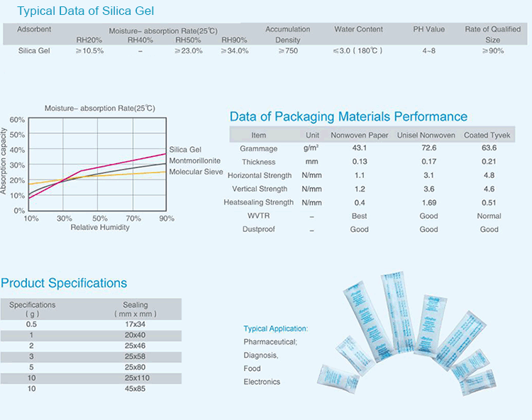
Task: Select the WVTR row label
Action: [x=258, y=216]
